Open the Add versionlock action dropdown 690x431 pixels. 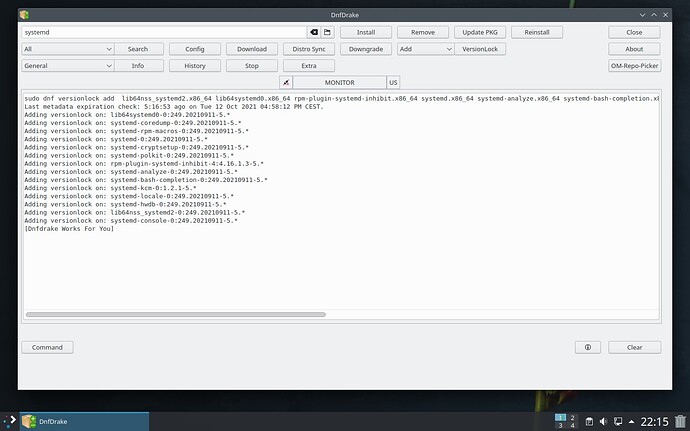(426, 49)
